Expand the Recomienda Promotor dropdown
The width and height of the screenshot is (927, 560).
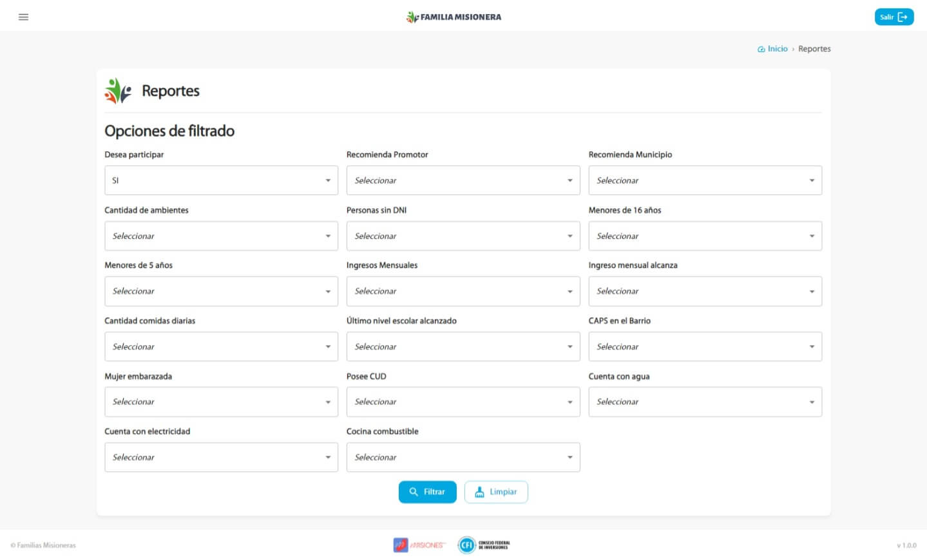point(463,180)
